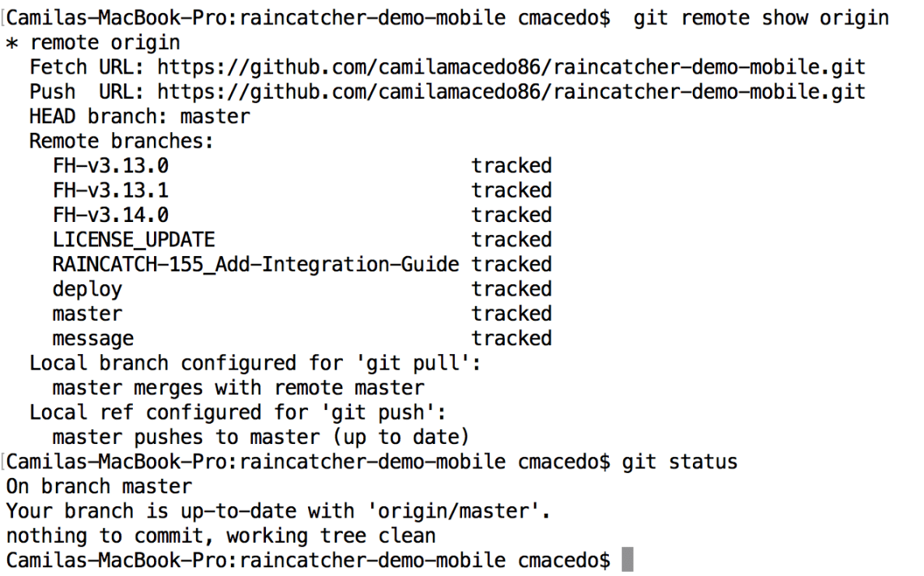Click the Fetch URL GitHub link

511,67
